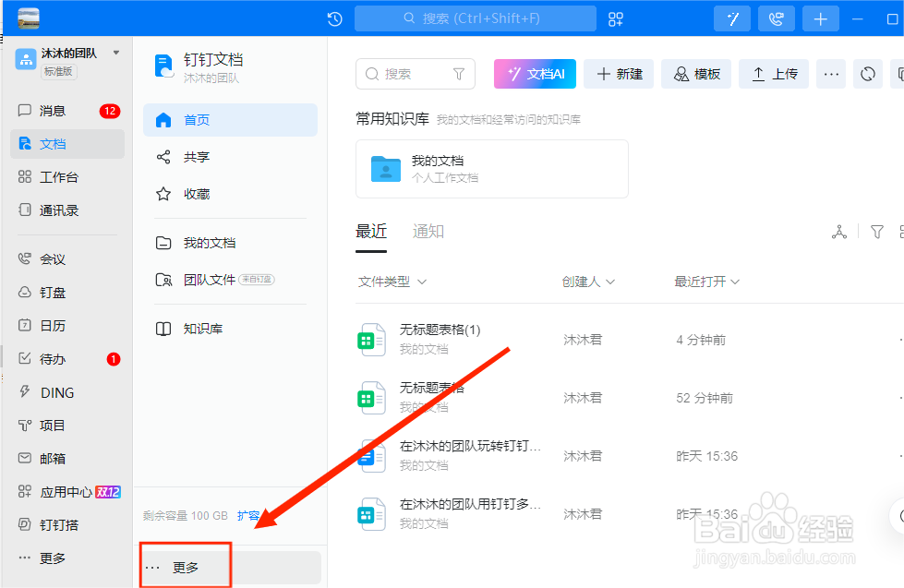The width and height of the screenshot is (904, 588).
Task: Open 消息 messages in the sidebar
Action: [67, 111]
